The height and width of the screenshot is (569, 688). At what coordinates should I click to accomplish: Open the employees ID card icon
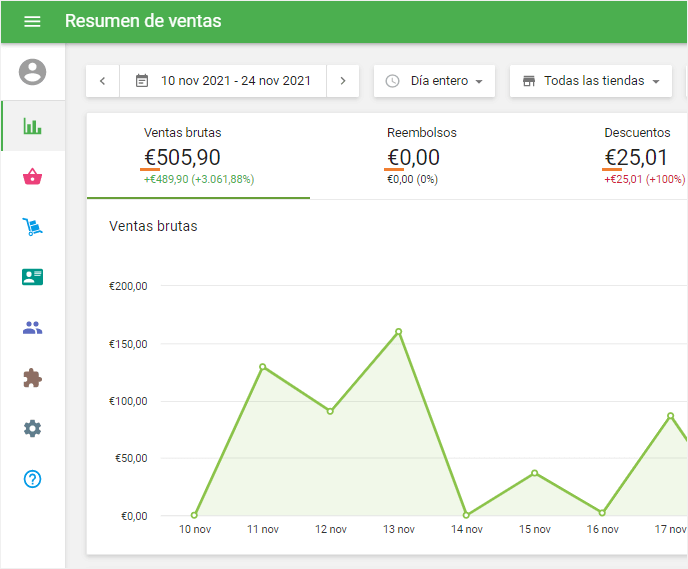33,277
